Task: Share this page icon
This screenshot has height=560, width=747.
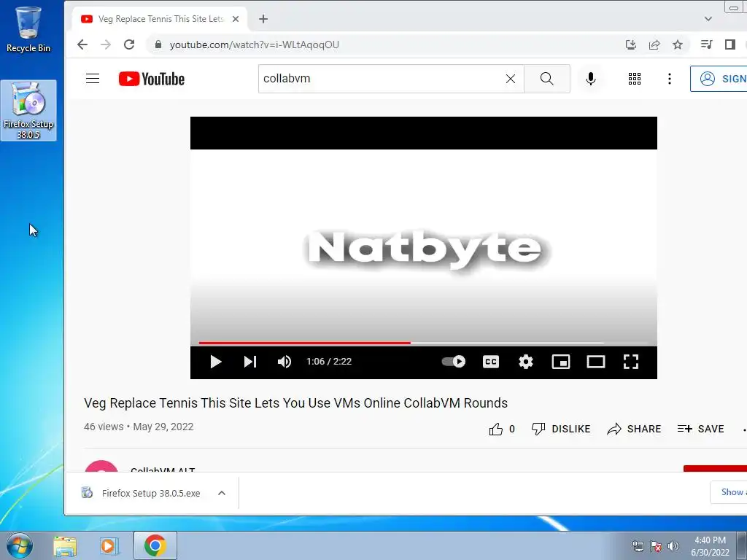Action: point(654,44)
